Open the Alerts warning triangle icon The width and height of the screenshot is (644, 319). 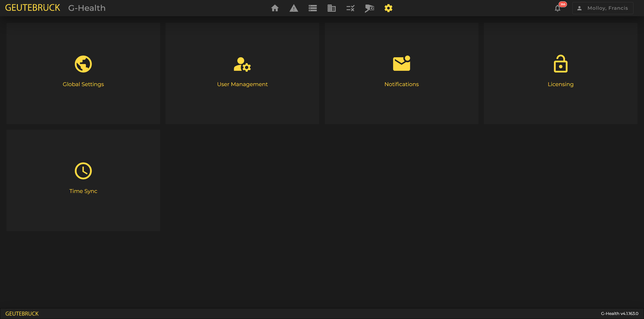point(294,8)
